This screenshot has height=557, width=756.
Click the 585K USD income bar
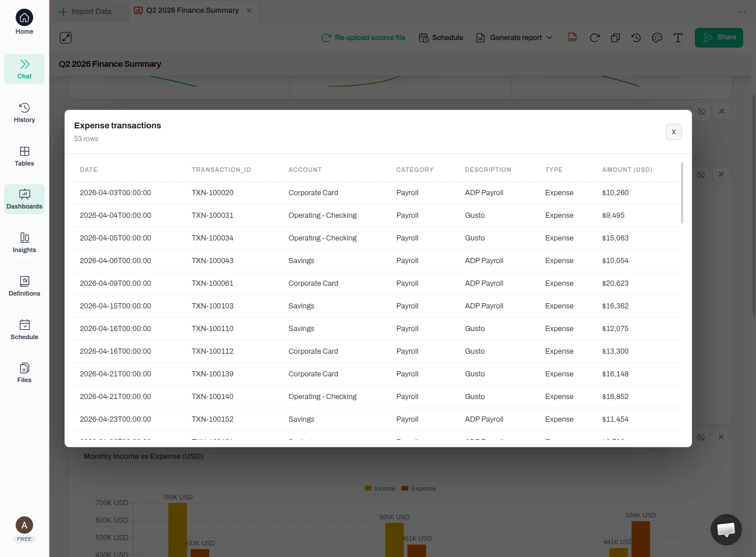click(395, 540)
